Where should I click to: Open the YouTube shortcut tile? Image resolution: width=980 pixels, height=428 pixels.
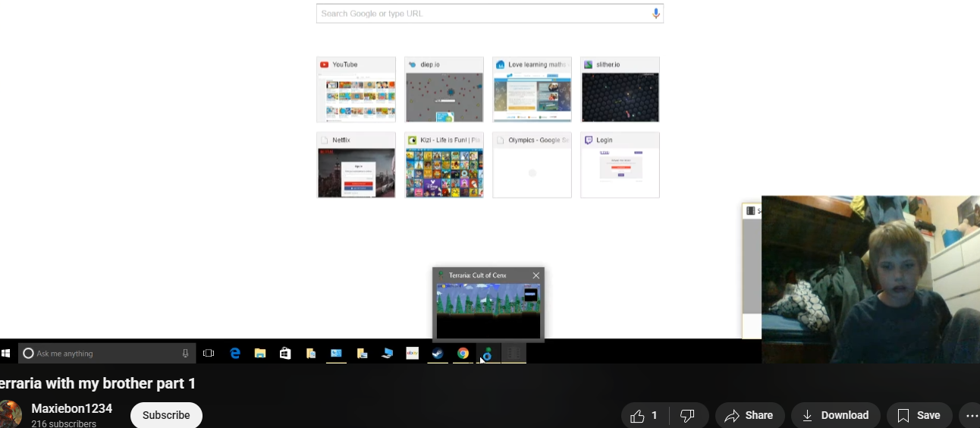[356, 90]
